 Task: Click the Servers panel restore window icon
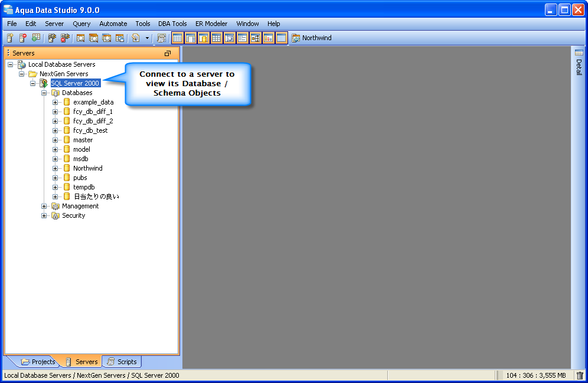click(168, 53)
